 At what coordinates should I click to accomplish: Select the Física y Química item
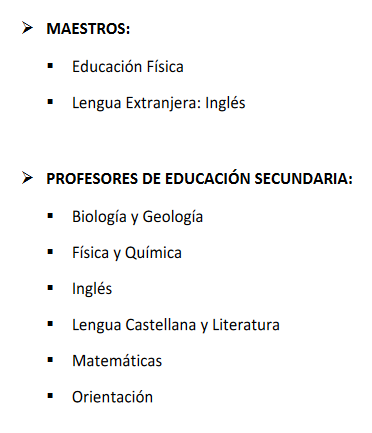(x=127, y=253)
